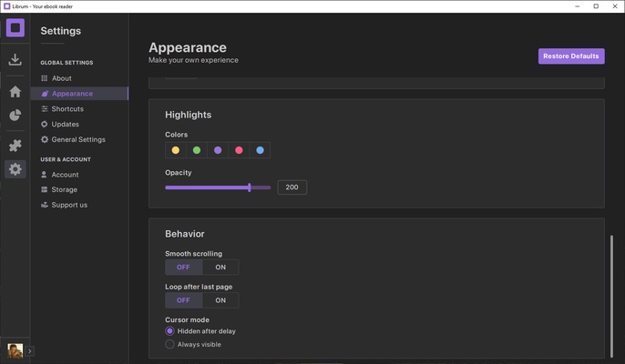Click the opacity value field showing 200
Viewport: 625px width, 364px height.
tap(292, 187)
